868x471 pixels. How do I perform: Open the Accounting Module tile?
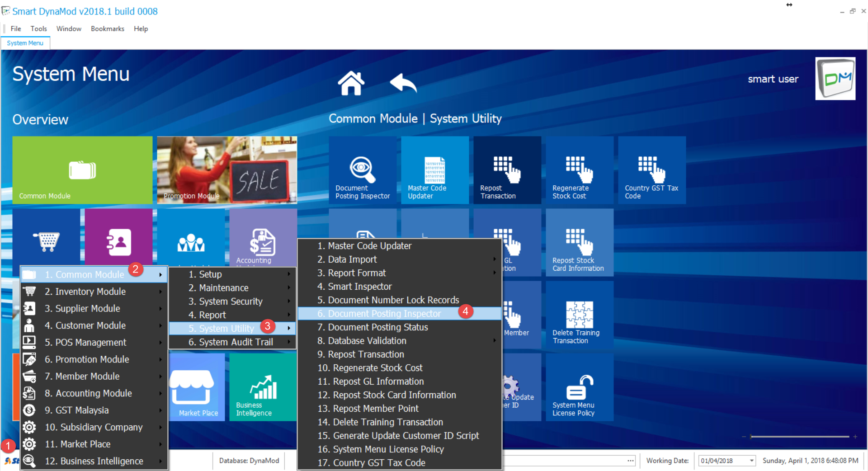[x=263, y=237]
